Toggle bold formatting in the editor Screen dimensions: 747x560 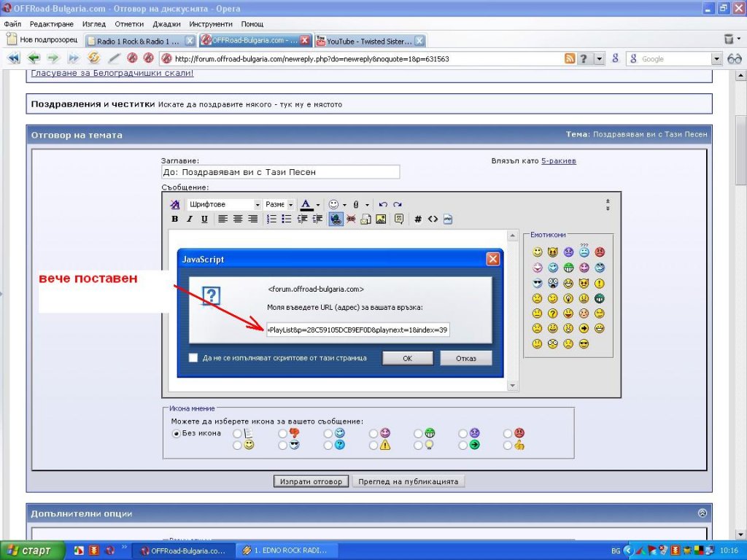pos(175,219)
